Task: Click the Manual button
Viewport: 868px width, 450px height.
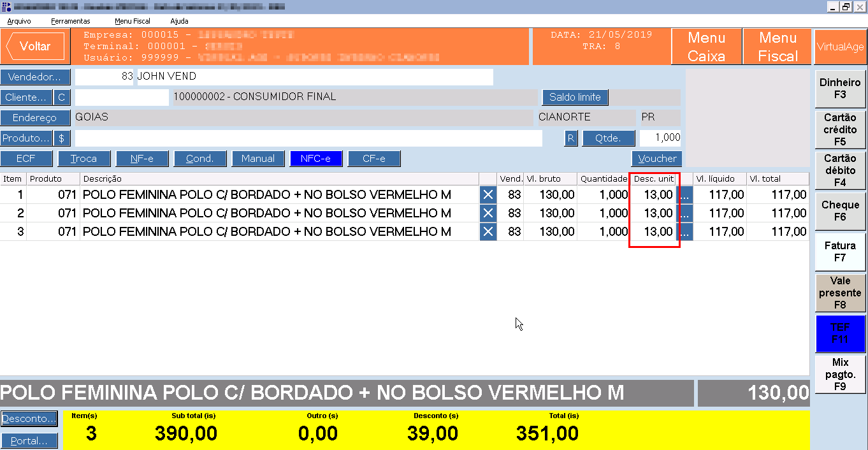Action: tap(258, 159)
